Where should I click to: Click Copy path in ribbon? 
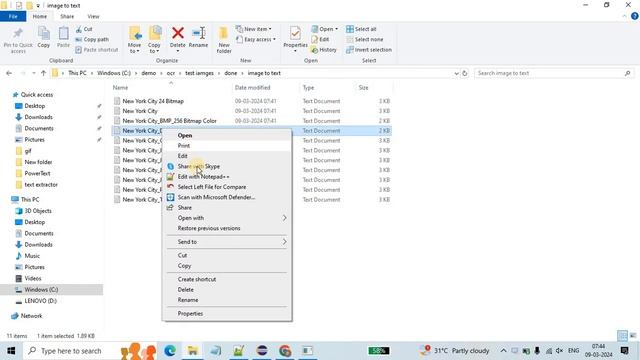(x=92, y=39)
